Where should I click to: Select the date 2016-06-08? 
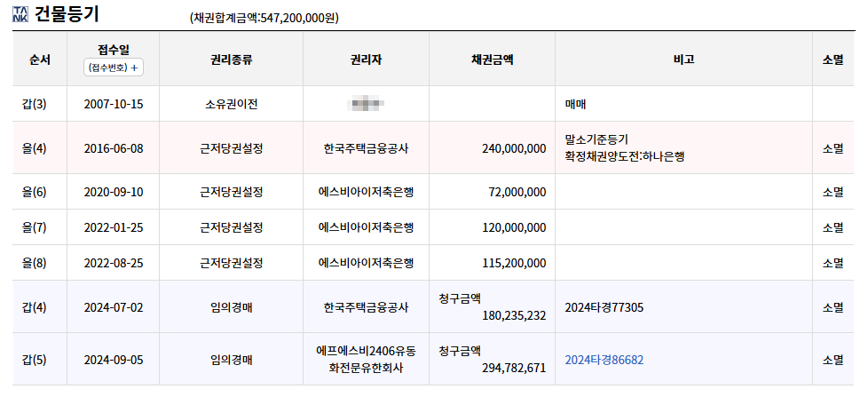114,148
